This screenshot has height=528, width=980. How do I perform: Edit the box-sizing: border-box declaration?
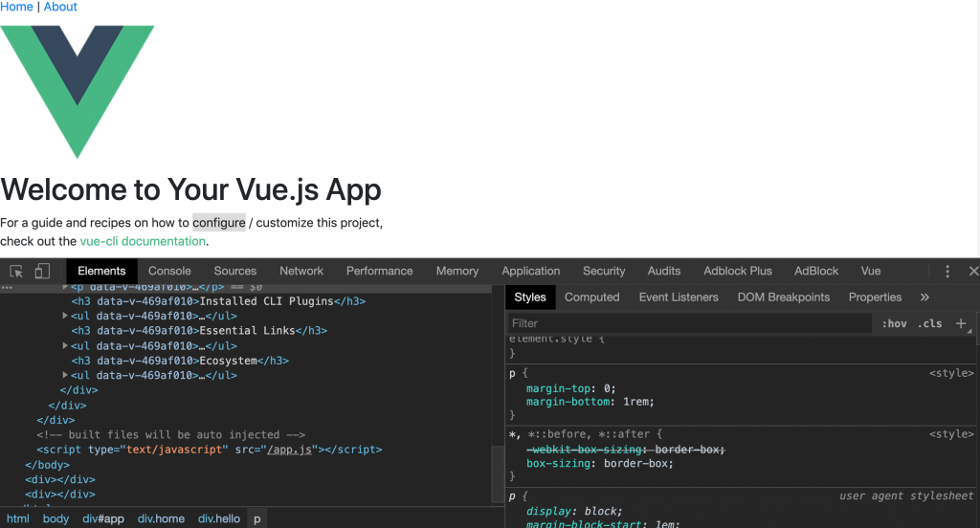(x=600, y=464)
